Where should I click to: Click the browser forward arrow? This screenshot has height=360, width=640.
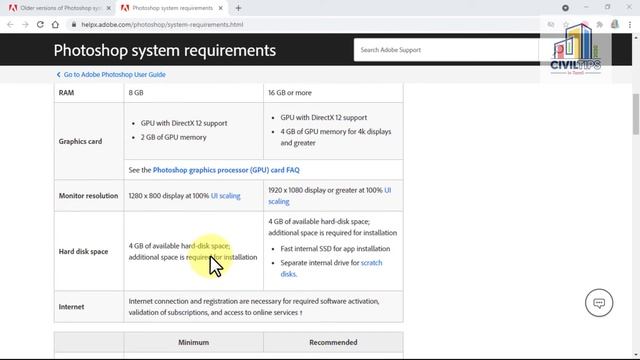coord(25,24)
